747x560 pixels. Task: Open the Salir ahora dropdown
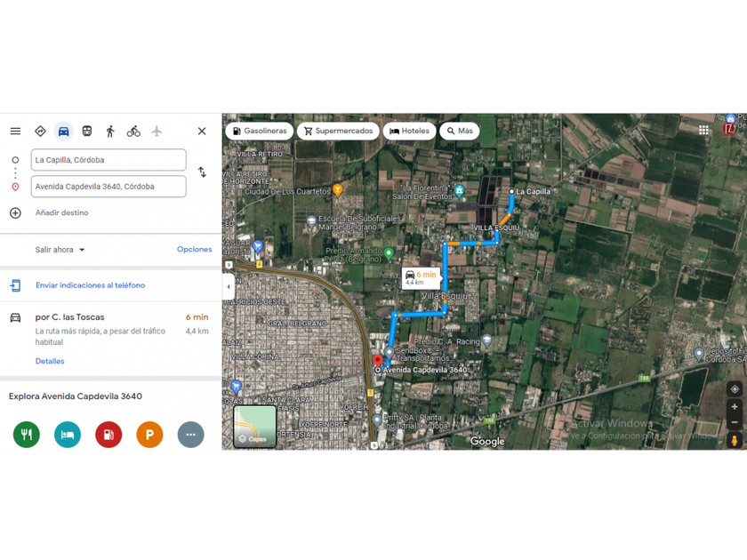60,250
